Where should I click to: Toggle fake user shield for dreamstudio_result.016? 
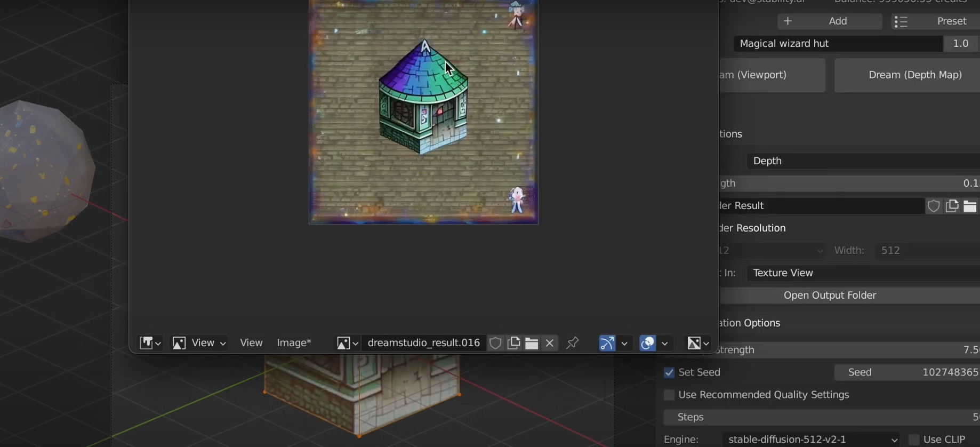coord(495,343)
